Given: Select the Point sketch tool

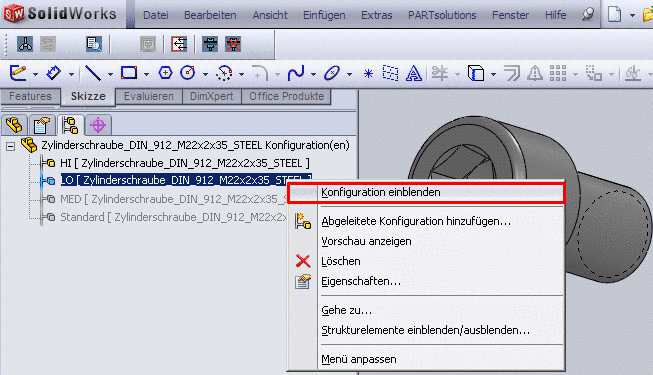Looking at the screenshot, I should (x=368, y=74).
